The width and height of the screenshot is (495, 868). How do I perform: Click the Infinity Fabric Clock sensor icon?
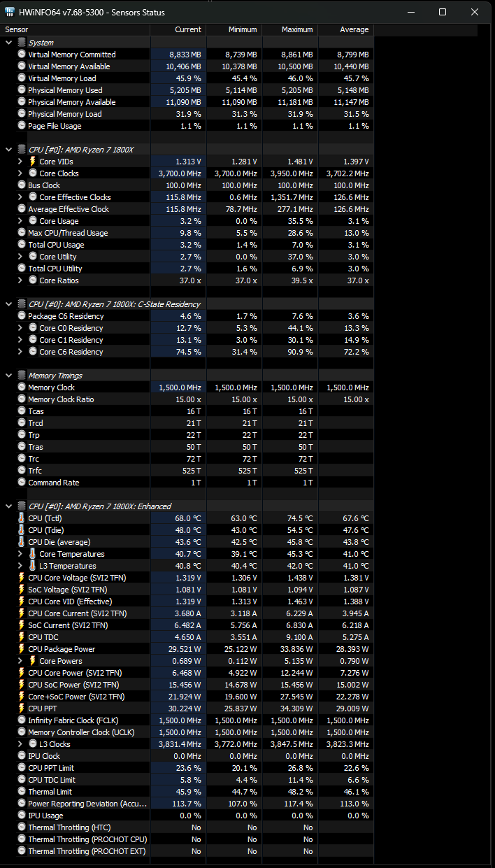22,720
